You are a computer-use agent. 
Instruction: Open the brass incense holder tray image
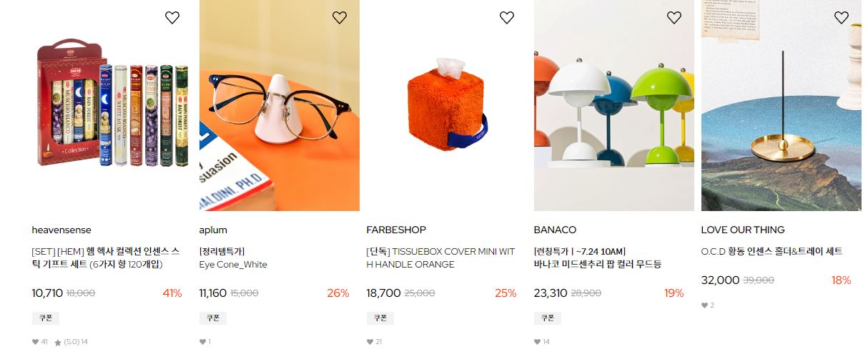coord(781,105)
